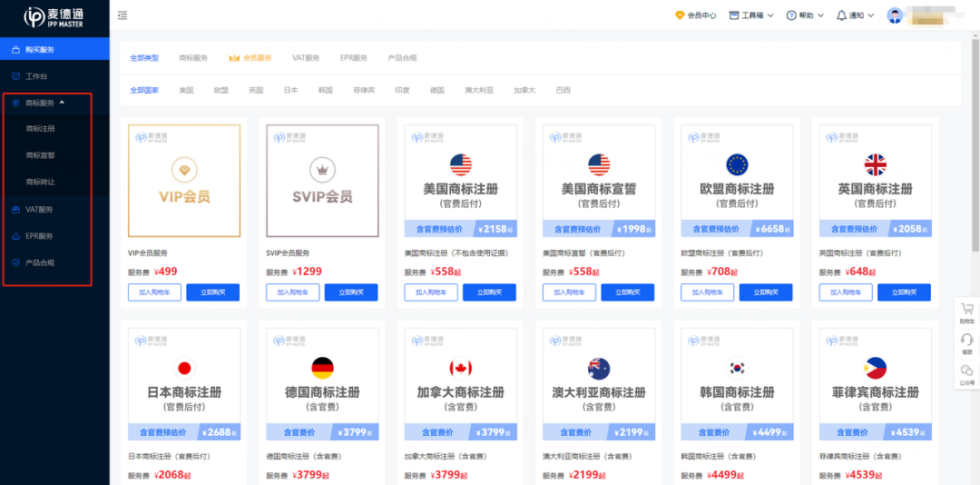Click 加入购物车 for VIP会员服务
The image size is (980, 485).
pyautogui.click(x=154, y=292)
